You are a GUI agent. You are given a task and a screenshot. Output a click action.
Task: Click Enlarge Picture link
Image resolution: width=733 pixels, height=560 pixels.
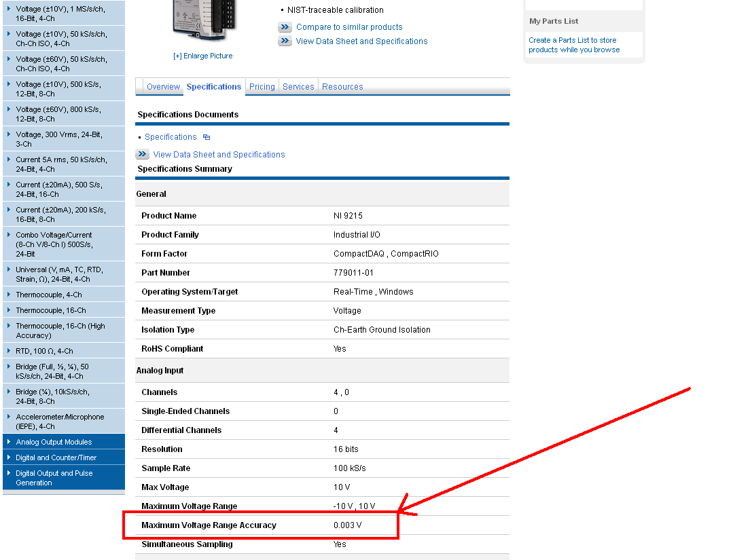coord(203,56)
